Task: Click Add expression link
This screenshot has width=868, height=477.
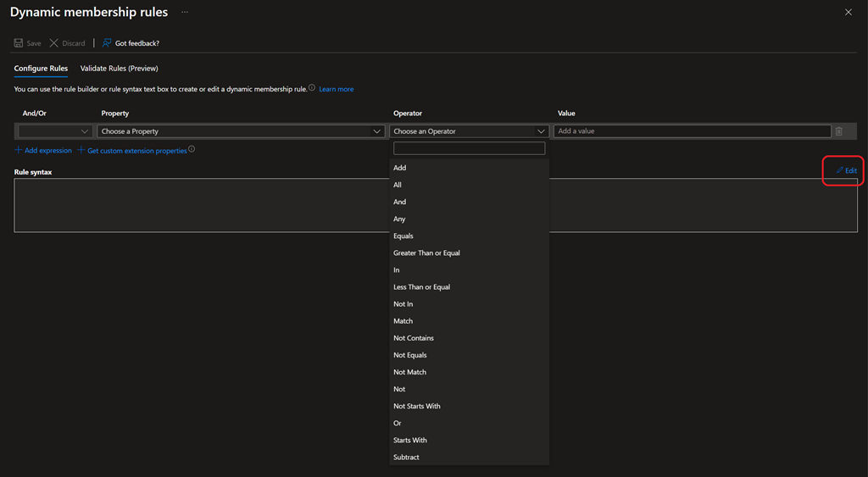Action: point(47,150)
